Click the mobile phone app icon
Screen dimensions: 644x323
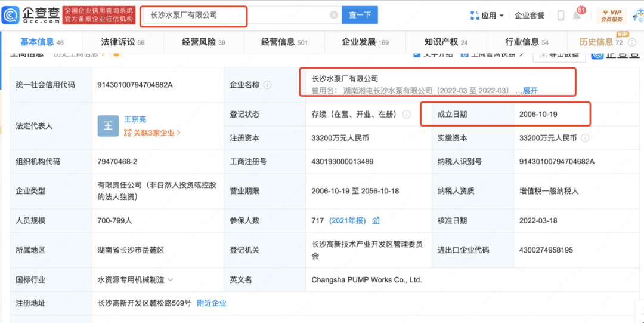(x=561, y=16)
